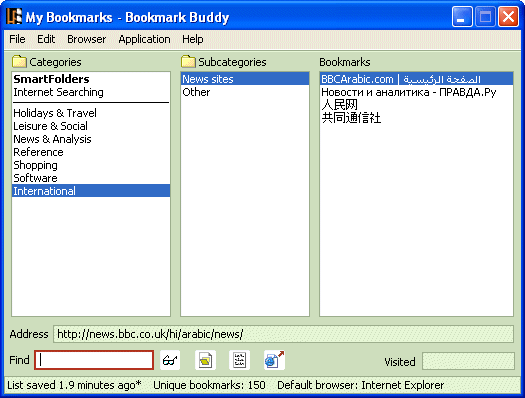
Task: Select the Software category
Action: tap(91, 178)
